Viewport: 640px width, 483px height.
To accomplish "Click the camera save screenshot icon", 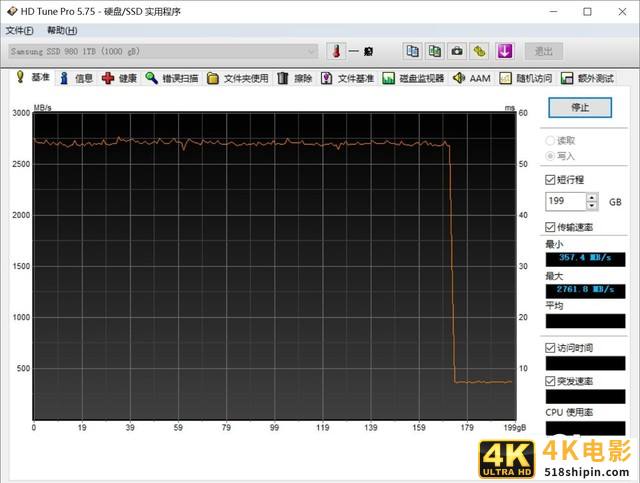I will (457, 51).
